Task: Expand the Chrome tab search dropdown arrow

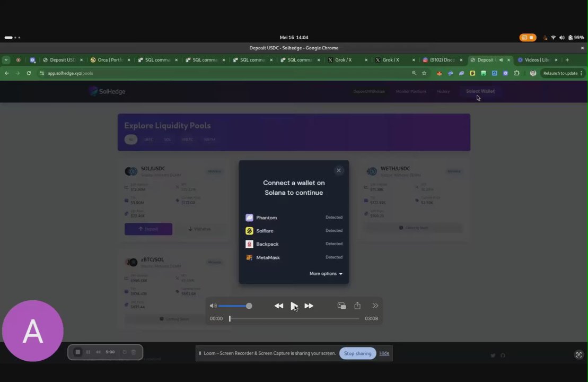Action: click(6, 59)
